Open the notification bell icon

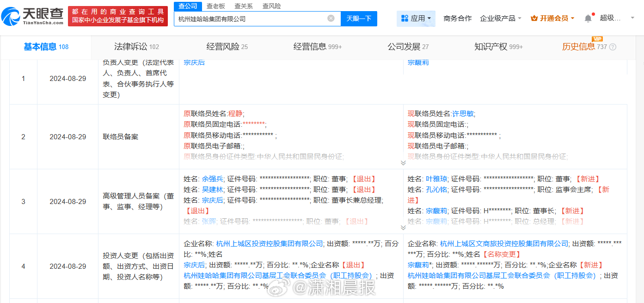pyautogui.click(x=588, y=19)
